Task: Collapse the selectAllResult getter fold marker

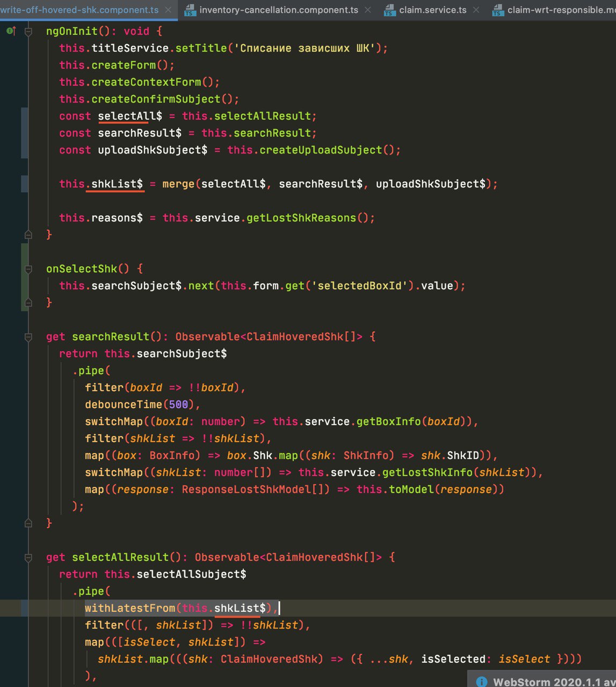Action: coord(28,558)
